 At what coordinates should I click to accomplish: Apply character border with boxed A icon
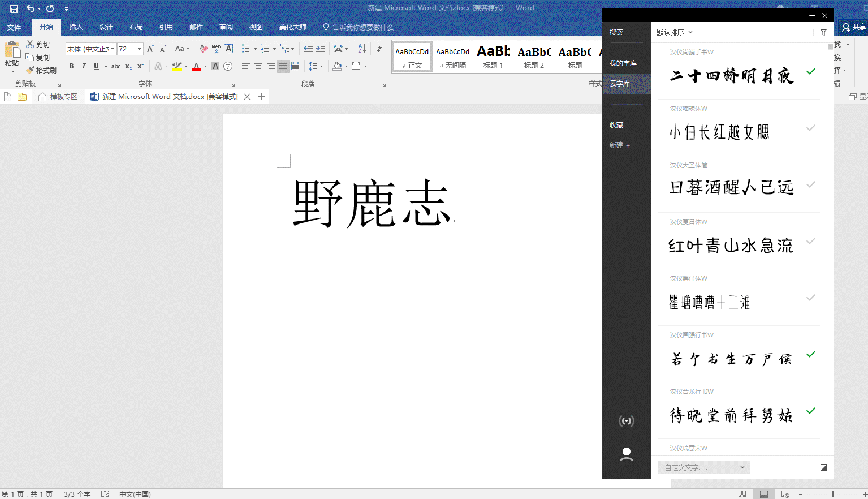[x=228, y=49]
